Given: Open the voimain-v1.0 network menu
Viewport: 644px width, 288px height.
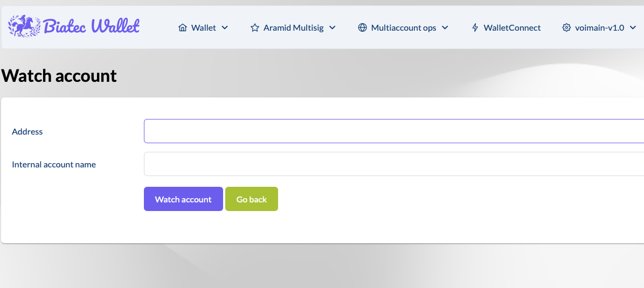Looking at the screenshot, I should point(599,27).
